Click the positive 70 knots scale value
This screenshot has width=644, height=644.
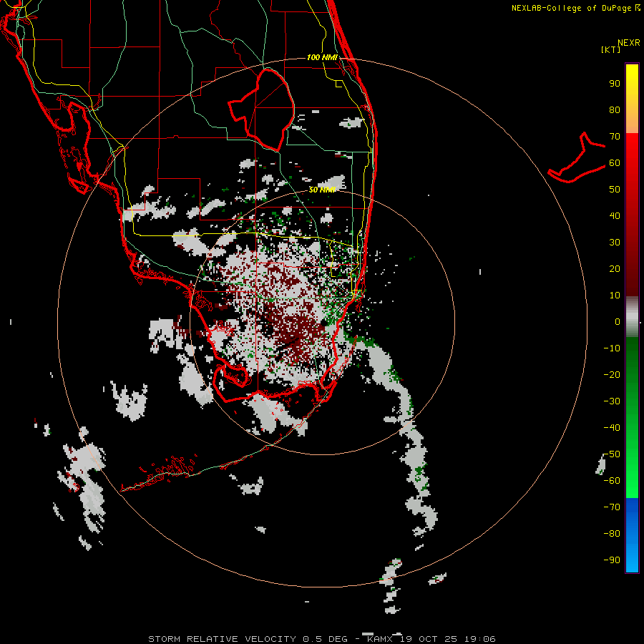tap(615, 137)
